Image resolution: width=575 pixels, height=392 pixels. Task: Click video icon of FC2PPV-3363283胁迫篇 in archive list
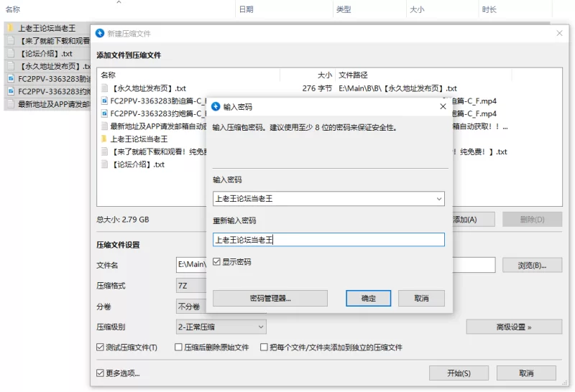click(x=105, y=101)
